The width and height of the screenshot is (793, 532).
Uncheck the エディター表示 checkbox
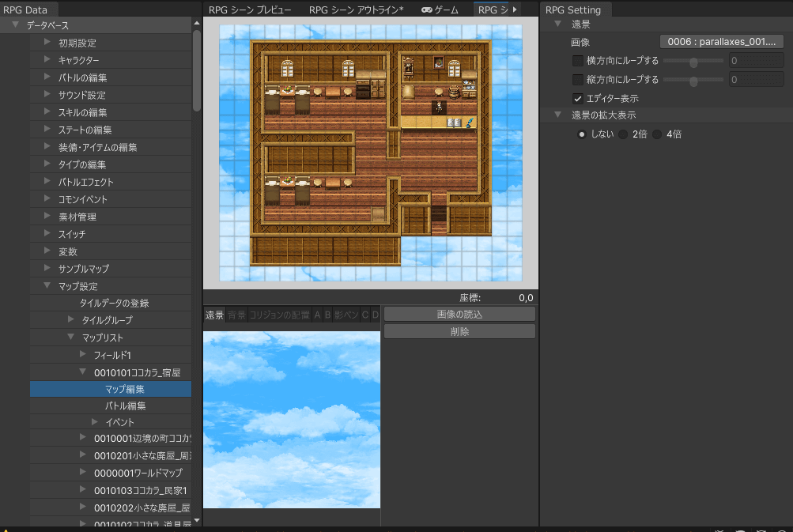578,99
